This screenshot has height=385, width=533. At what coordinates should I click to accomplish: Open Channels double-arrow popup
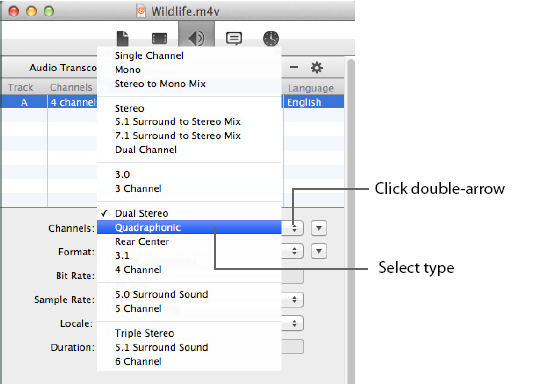click(x=294, y=228)
